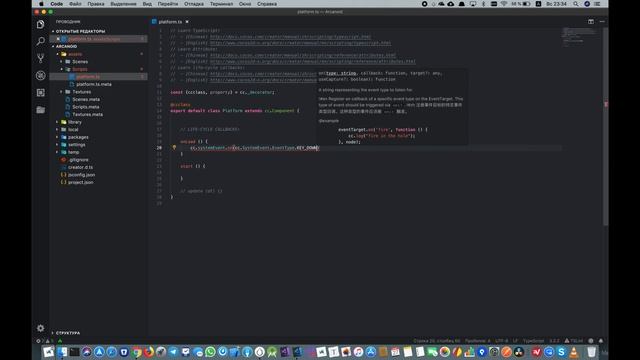Click the notifications bell in status bar
Screen dimensions: 640x360
[x=601, y=341]
